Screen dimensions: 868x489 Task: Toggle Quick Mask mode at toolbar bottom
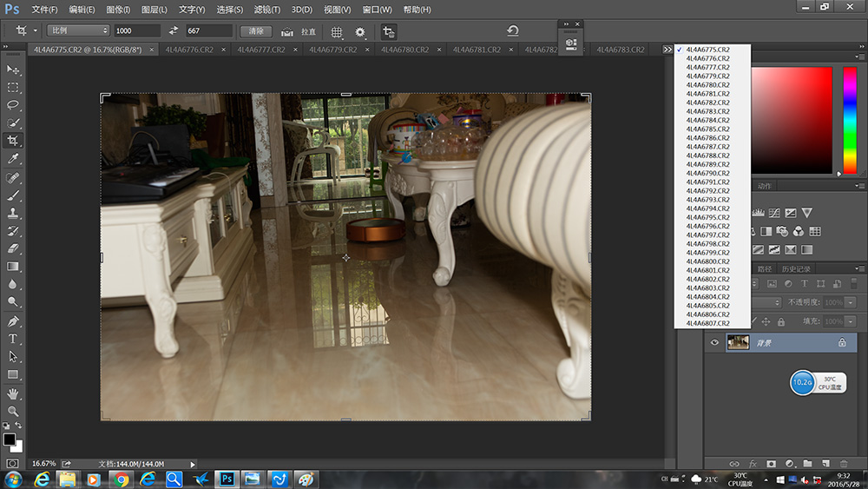point(13,464)
